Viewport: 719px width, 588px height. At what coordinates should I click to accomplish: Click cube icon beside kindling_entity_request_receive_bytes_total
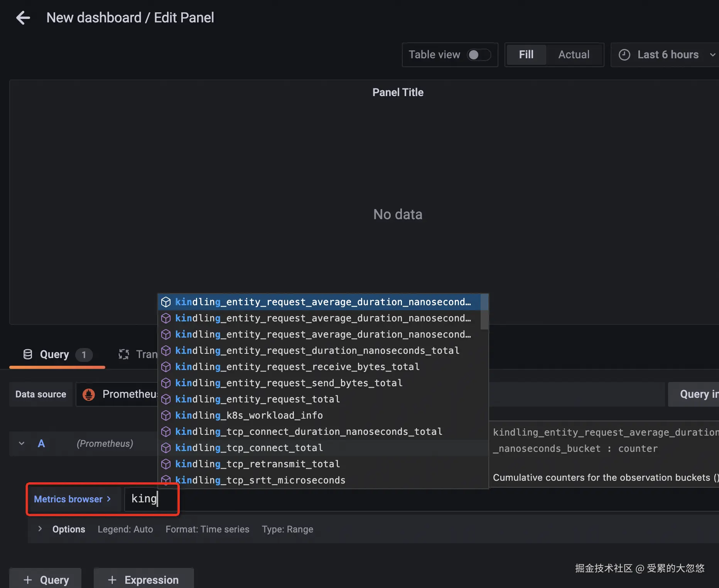click(166, 367)
